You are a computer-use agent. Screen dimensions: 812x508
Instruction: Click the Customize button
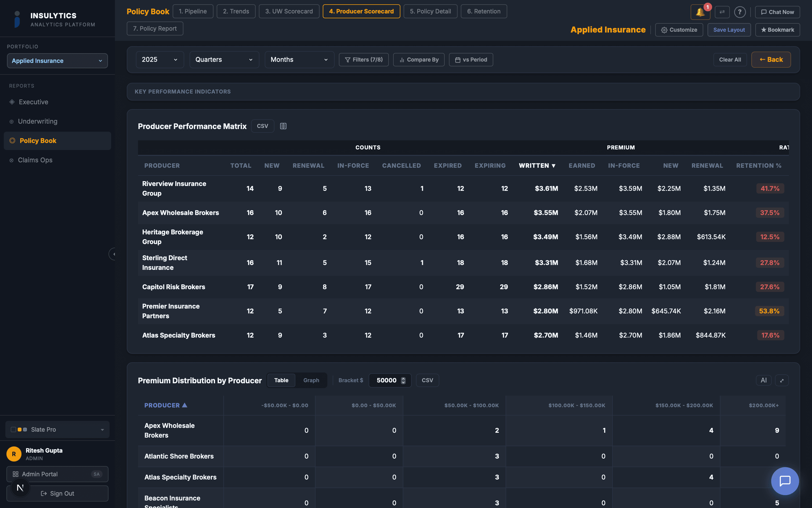point(679,30)
